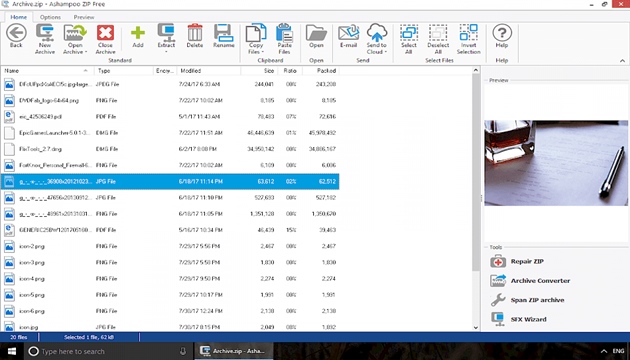The height and width of the screenshot is (360, 630).
Task: Click the Delete trash can icon
Action: [195, 33]
